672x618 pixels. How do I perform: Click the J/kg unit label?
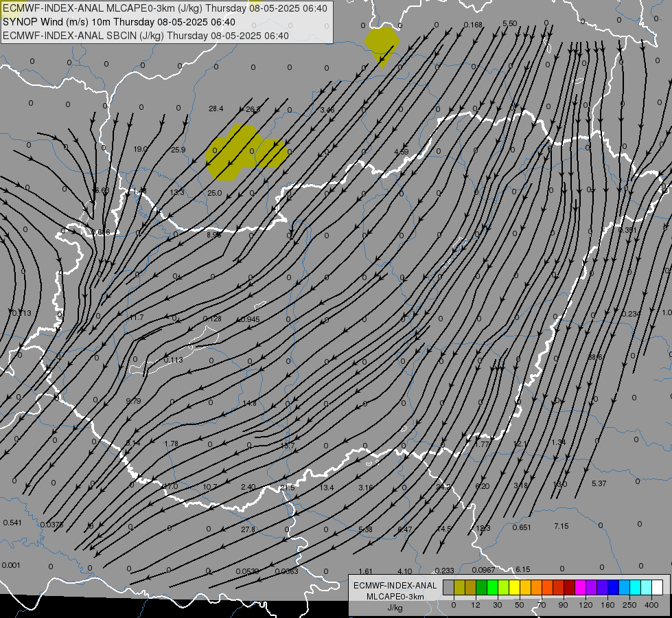395,608
